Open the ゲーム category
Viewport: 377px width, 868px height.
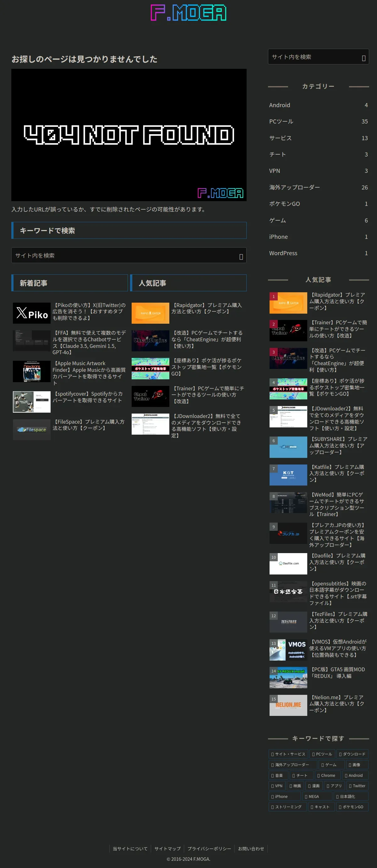pyautogui.click(x=318, y=220)
